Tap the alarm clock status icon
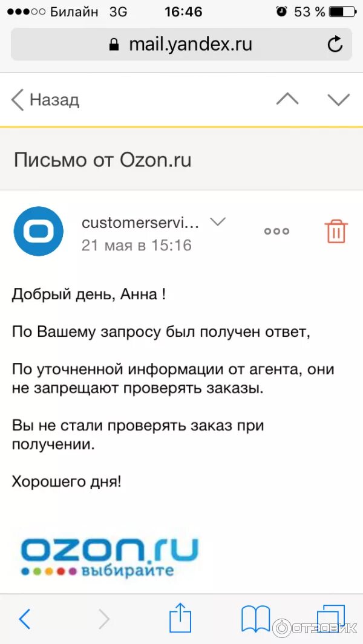363x644 pixels. (x=281, y=11)
